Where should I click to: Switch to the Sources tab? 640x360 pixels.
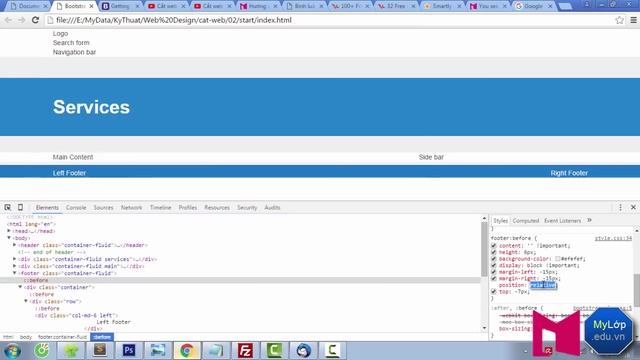click(x=103, y=207)
